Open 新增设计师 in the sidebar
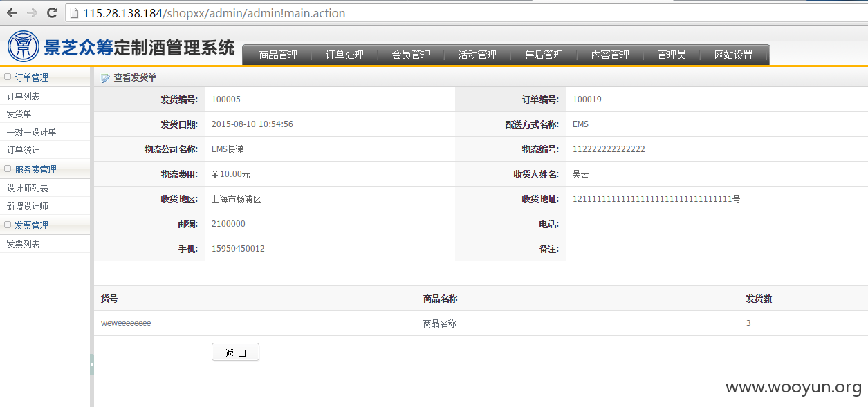 click(x=28, y=206)
